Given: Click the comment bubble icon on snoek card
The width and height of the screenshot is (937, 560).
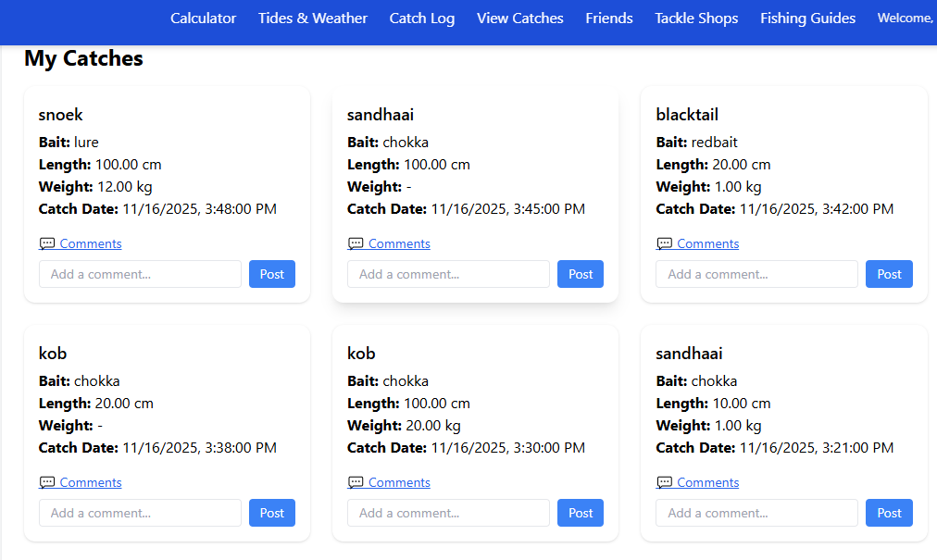Looking at the screenshot, I should click(x=46, y=243).
